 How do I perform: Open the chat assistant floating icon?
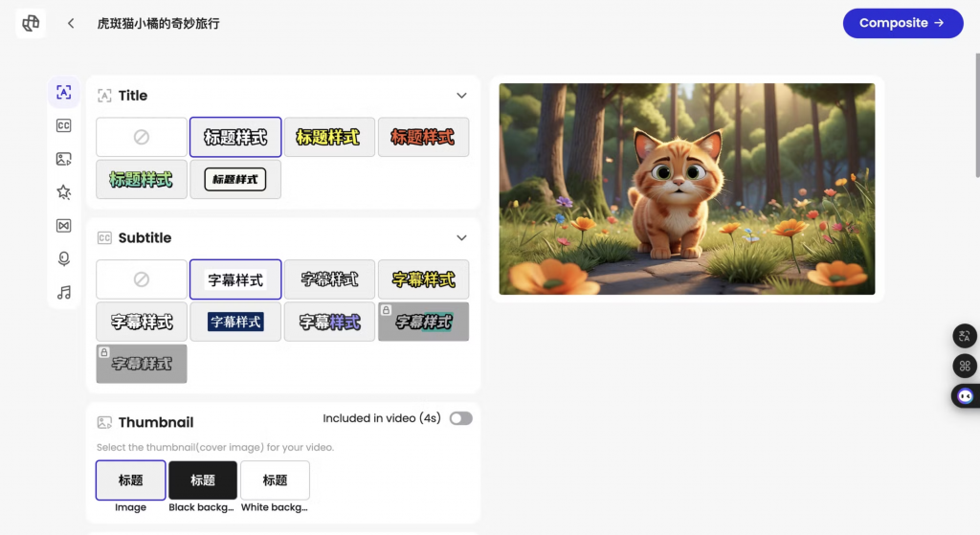click(x=966, y=396)
